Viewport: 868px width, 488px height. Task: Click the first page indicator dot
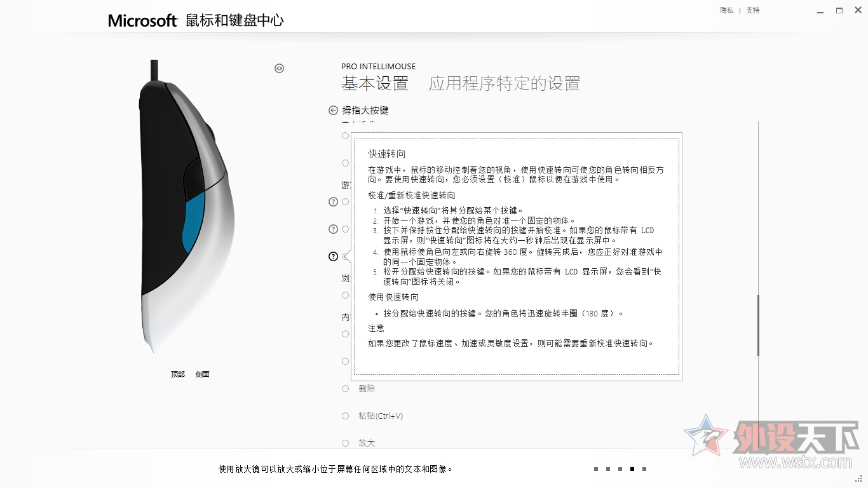[596, 469]
